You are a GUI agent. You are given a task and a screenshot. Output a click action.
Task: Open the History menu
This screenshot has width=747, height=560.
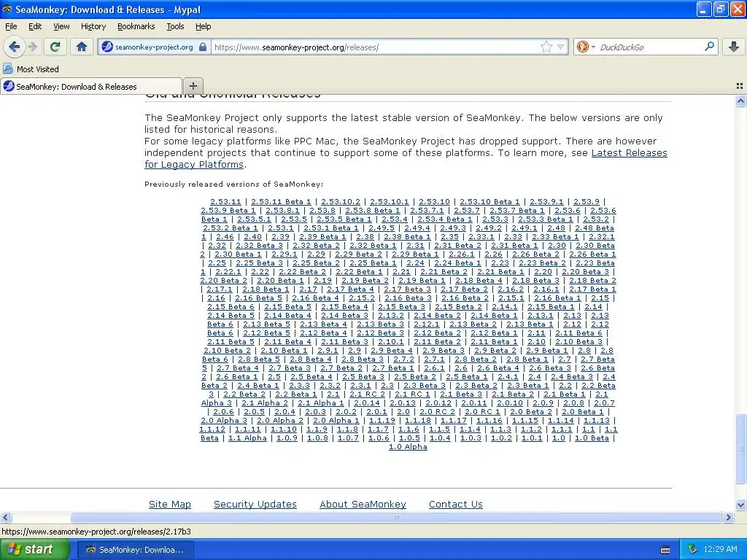pyautogui.click(x=93, y=26)
